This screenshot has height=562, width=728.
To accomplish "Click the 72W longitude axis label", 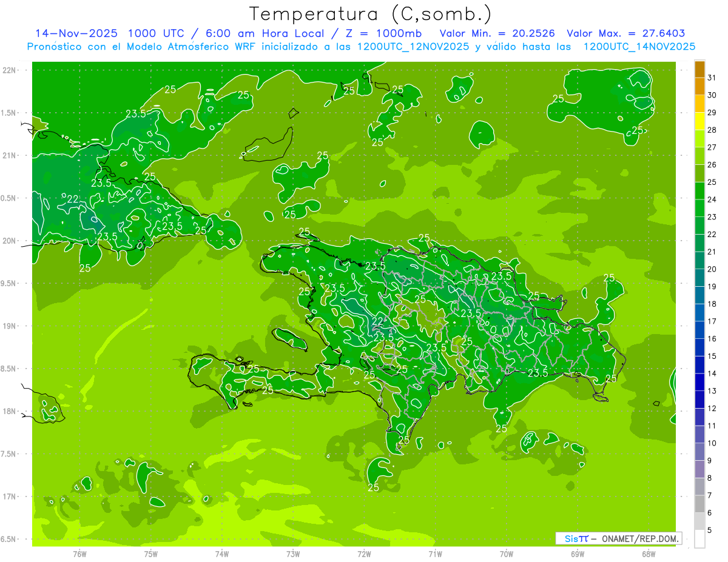I will 364,554.
